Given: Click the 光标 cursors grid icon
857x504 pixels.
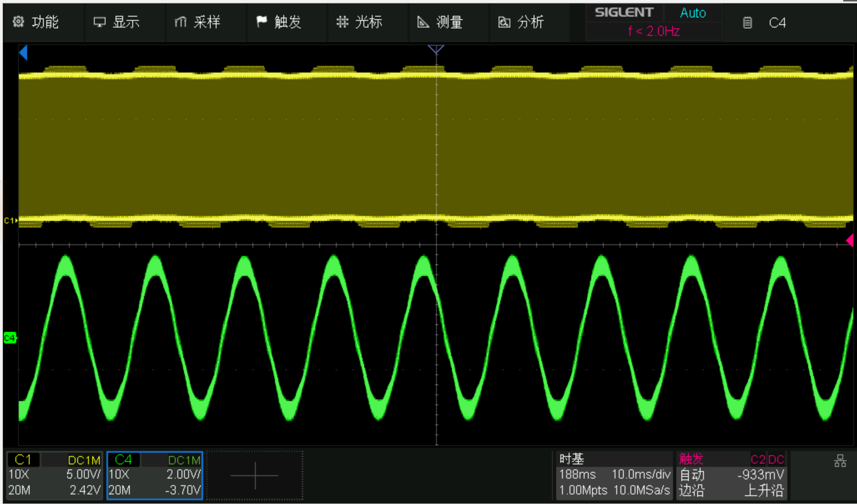Looking at the screenshot, I should pyautogui.click(x=342, y=22).
